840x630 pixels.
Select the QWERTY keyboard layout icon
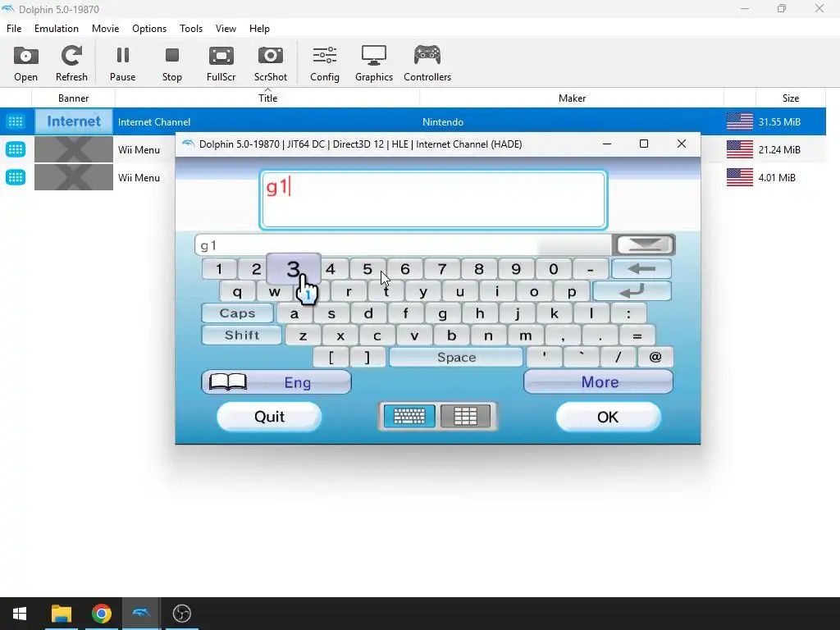click(409, 416)
